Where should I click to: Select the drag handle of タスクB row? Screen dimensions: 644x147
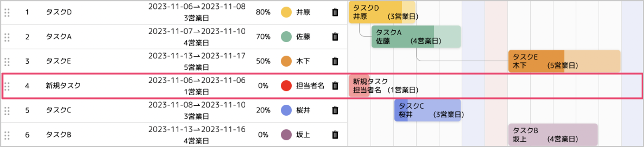7,135
